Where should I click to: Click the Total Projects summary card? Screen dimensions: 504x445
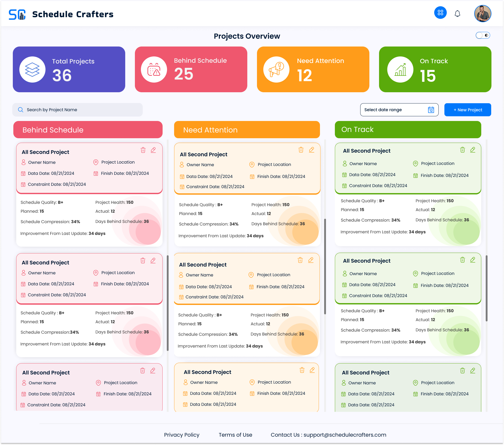[x=69, y=69]
